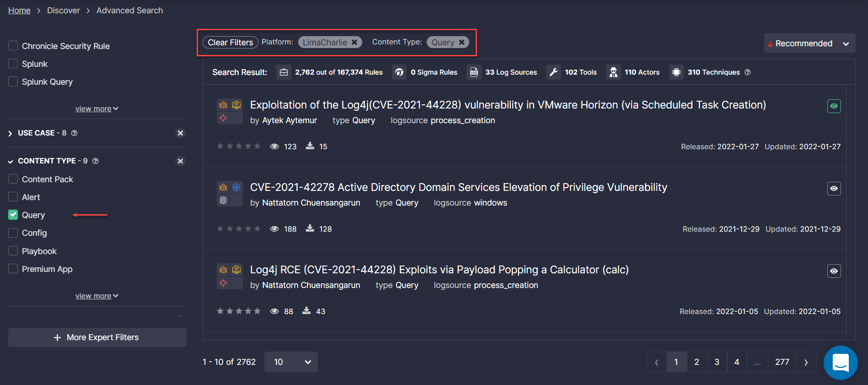
Task: Remove the LimaCharlie platform filter chip
Action: pyautogui.click(x=354, y=42)
